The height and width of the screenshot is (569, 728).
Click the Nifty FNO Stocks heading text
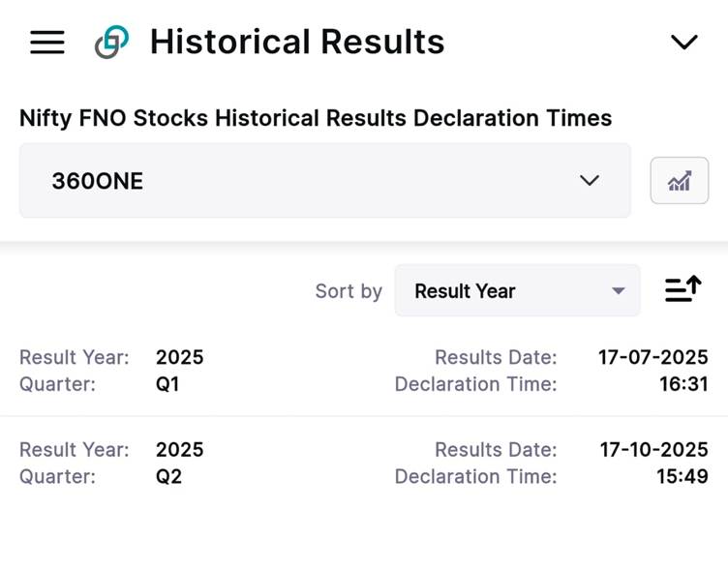(x=316, y=118)
